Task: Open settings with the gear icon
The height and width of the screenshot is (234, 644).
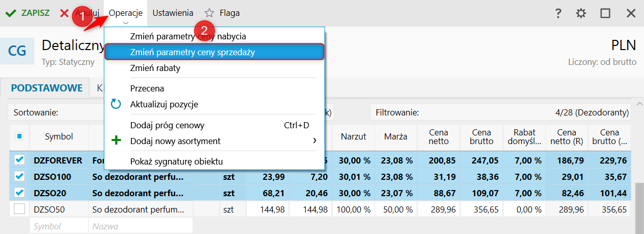Action: pos(581,13)
